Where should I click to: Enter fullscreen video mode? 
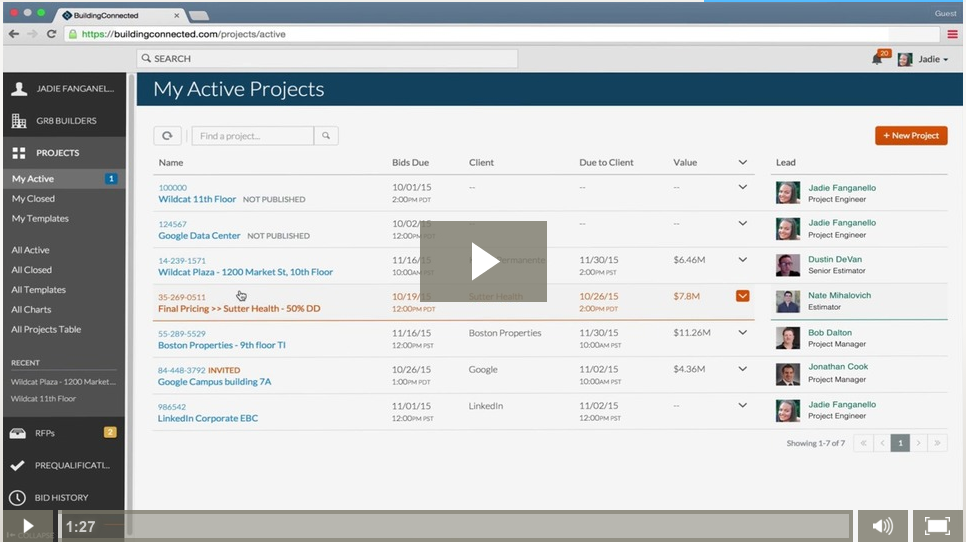[x=937, y=526]
